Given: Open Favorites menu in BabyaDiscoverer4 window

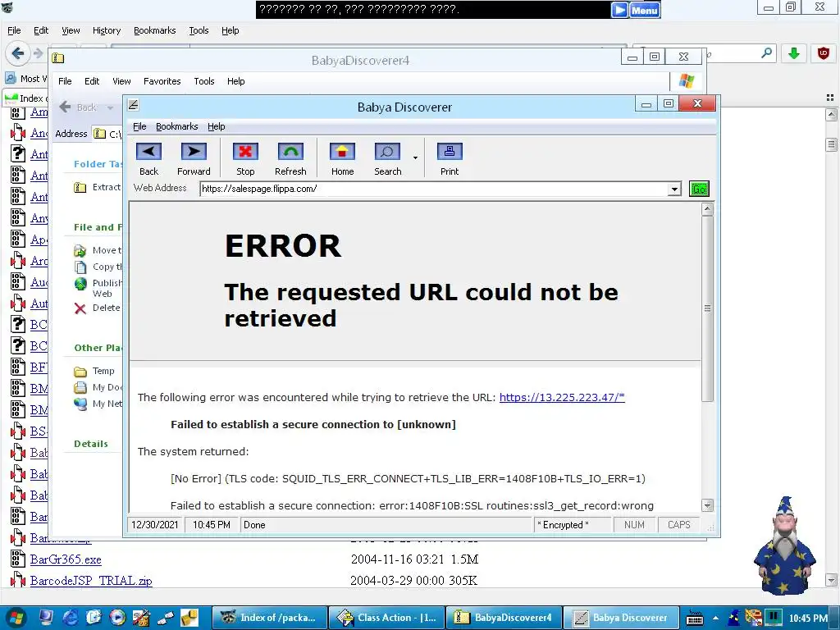Looking at the screenshot, I should point(162,81).
